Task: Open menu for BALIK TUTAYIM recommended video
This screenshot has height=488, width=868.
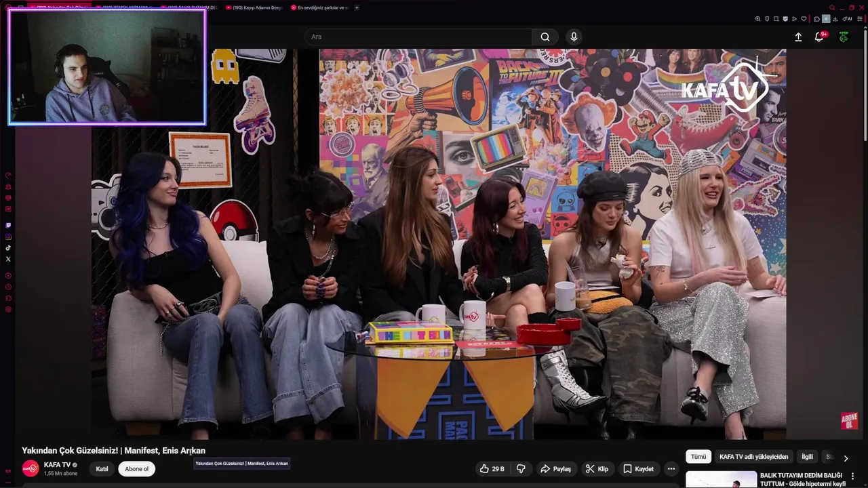Action: (852, 476)
